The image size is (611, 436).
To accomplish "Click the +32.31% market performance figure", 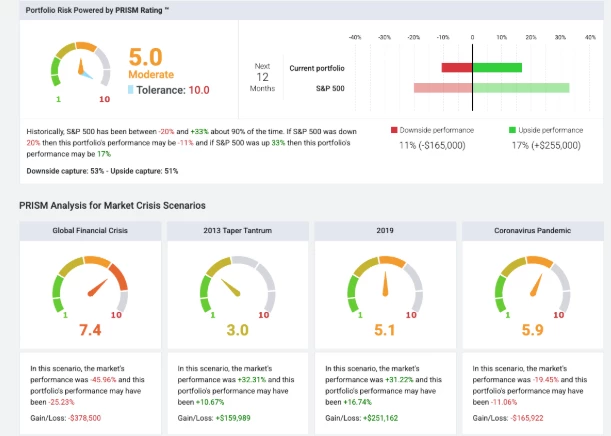I will coord(252,380).
